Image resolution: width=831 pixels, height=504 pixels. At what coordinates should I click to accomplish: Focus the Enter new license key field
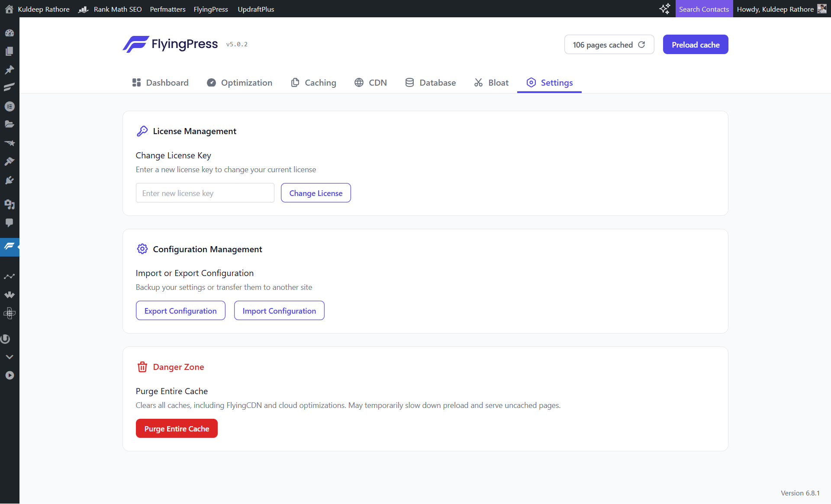click(205, 193)
